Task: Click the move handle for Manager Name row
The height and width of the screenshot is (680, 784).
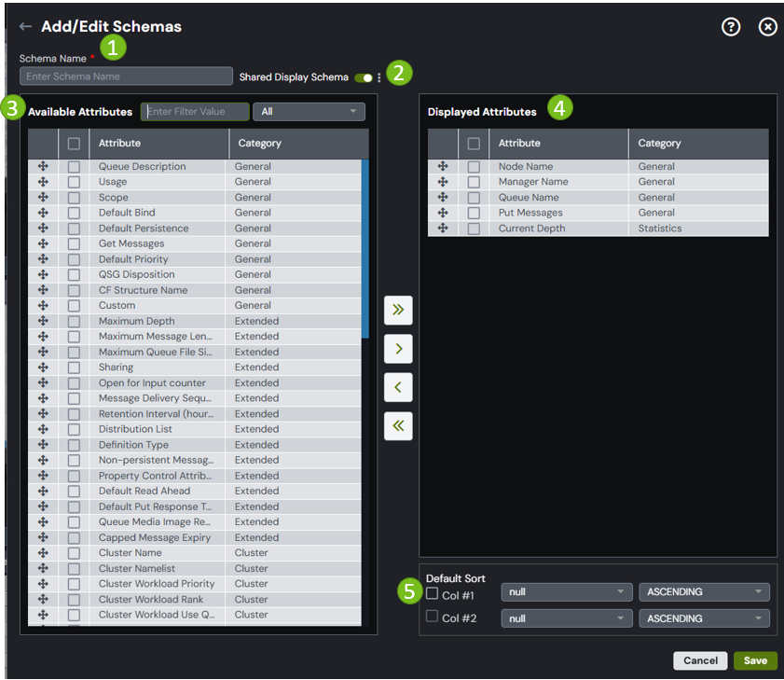Action: click(443, 182)
